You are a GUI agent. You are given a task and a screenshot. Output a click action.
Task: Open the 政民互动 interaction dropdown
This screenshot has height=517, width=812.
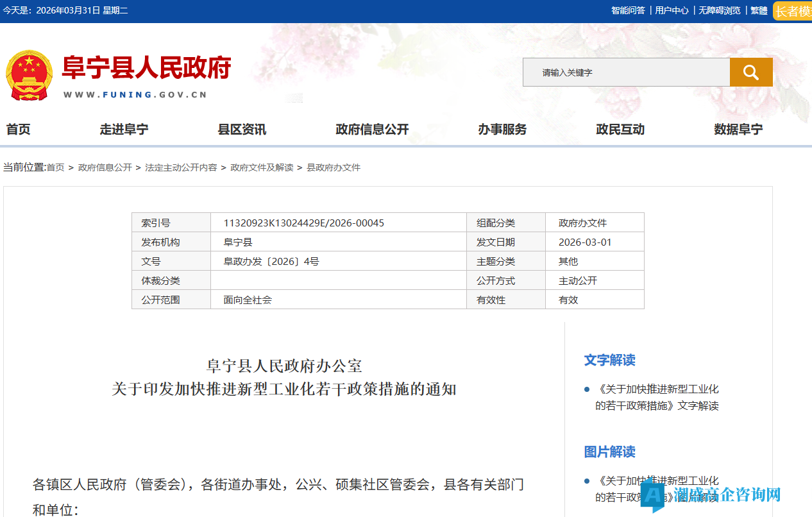pyautogui.click(x=620, y=129)
